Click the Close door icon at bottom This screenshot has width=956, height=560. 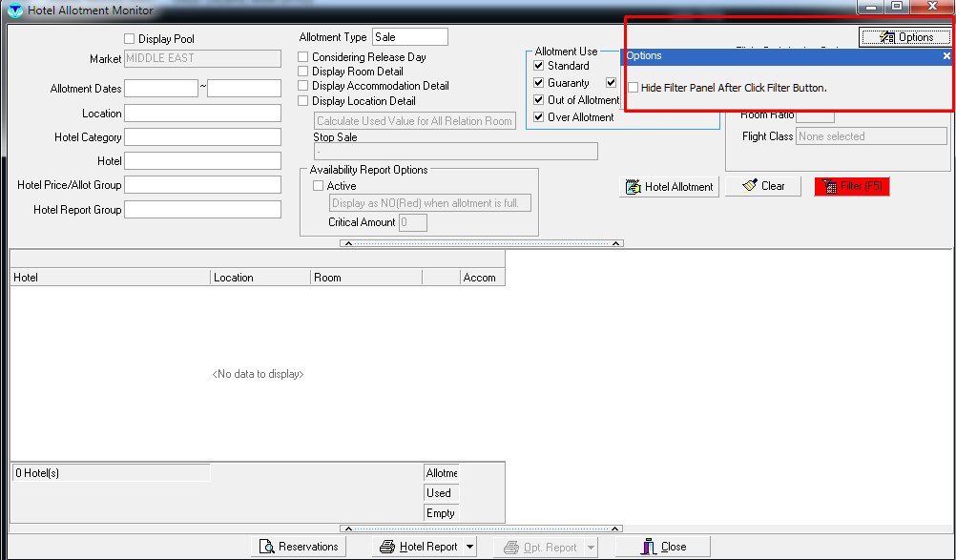647,547
